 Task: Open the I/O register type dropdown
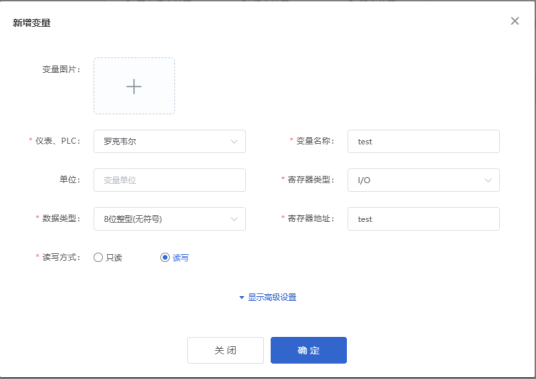click(x=424, y=180)
